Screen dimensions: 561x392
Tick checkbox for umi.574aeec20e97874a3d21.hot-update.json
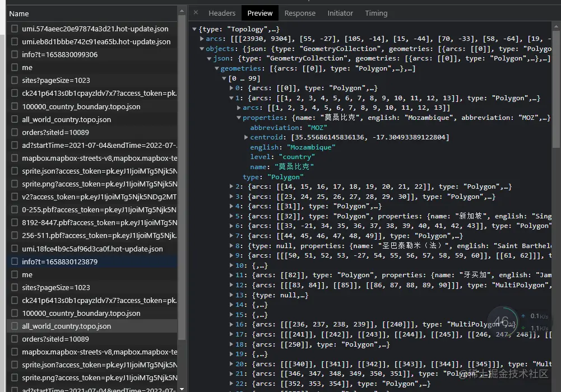(x=15, y=29)
